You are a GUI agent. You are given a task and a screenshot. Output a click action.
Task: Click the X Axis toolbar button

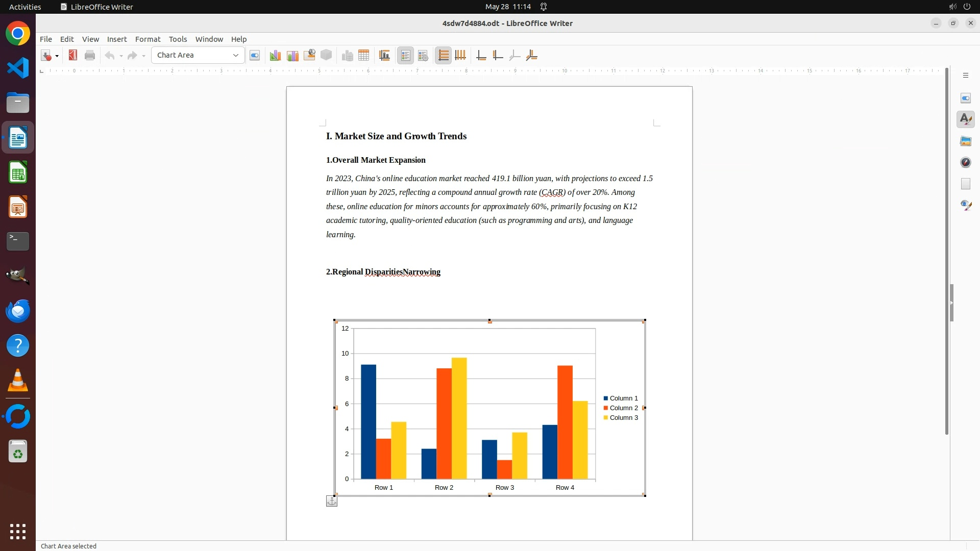point(481,55)
